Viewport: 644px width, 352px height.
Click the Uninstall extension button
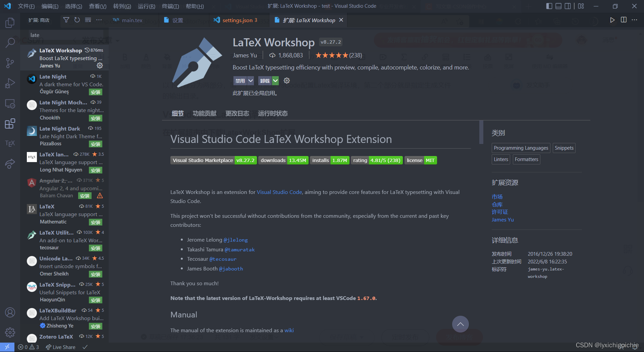(265, 81)
